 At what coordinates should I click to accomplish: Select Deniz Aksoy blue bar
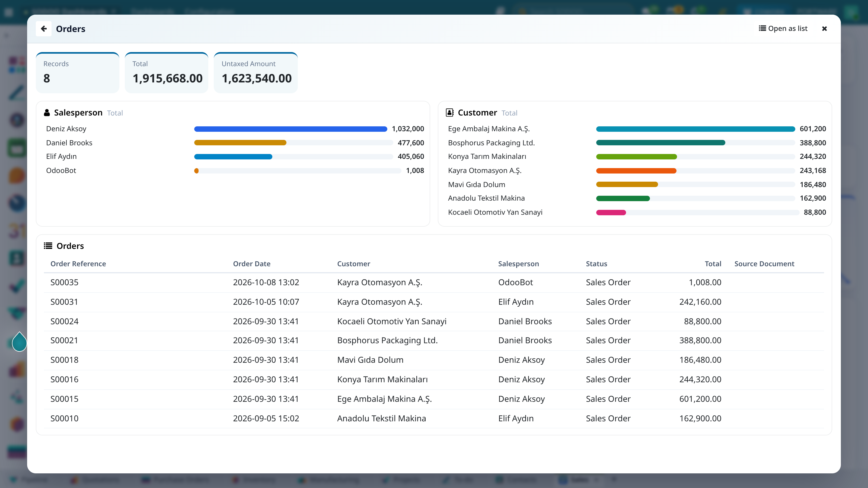[291, 129]
